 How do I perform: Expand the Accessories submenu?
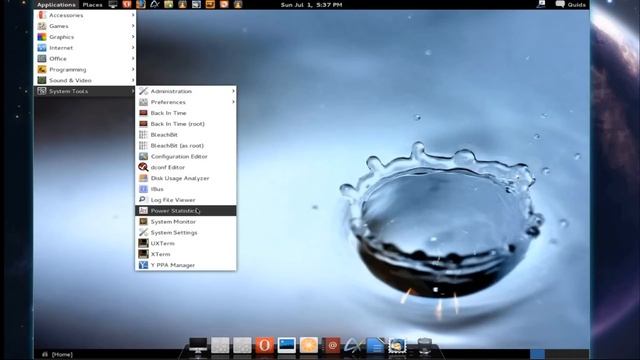coord(85,15)
